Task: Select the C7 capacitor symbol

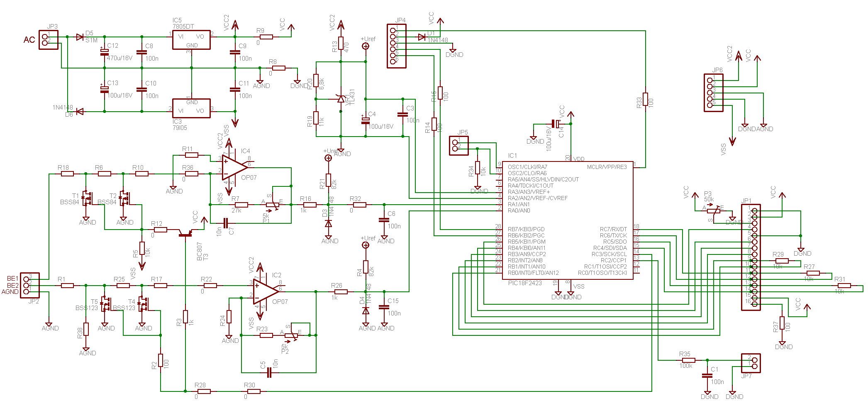Action: [x=226, y=223]
